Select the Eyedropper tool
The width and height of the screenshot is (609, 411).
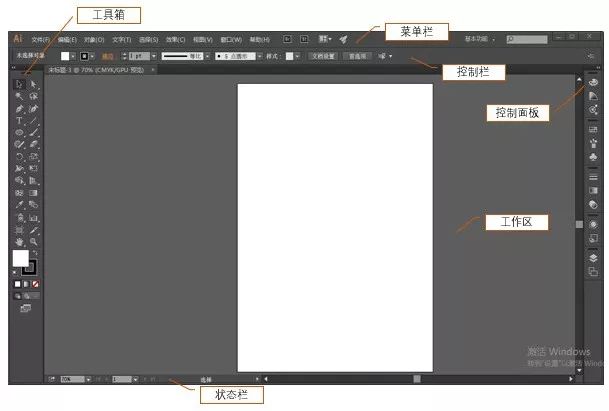(19, 205)
